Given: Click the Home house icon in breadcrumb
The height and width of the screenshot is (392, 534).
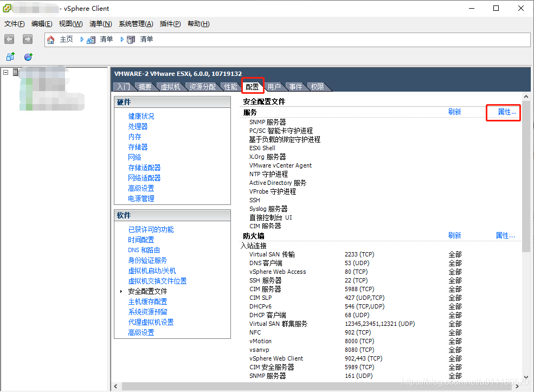Looking at the screenshot, I should [51, 40].
